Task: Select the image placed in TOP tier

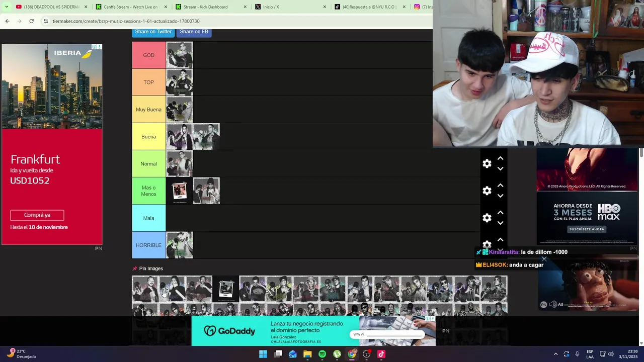Action: (179, 82)
